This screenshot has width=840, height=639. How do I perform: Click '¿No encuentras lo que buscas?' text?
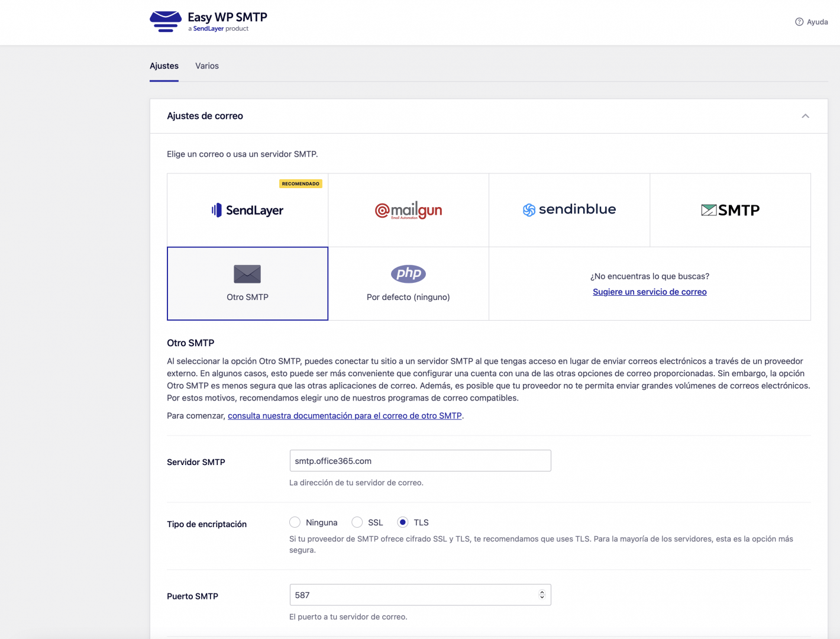pyautogui.click(x=650, y=276)
